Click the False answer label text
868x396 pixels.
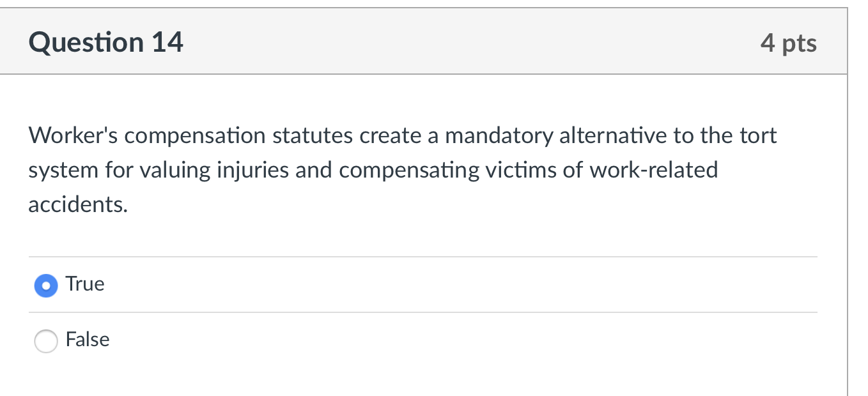87,340
